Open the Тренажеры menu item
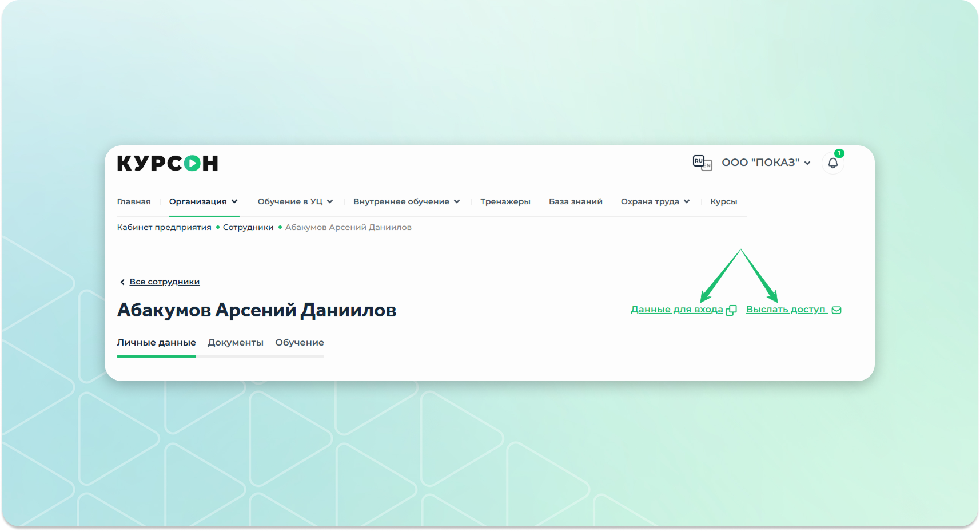Screen dimensions: 980x531 pos(505,201)
